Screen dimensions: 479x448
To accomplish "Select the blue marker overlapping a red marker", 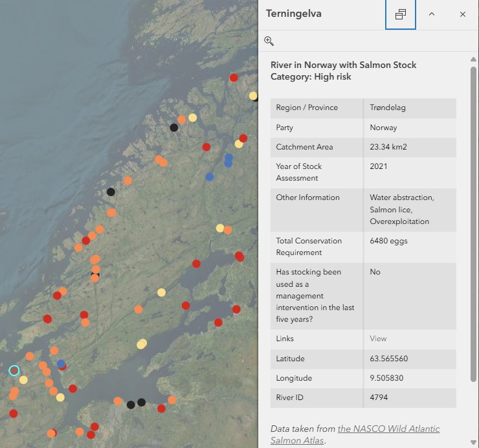I will point(60,364).
